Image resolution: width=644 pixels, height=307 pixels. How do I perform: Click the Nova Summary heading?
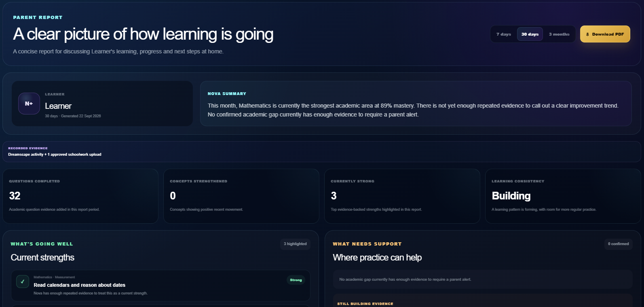click(x=227, y=94)
